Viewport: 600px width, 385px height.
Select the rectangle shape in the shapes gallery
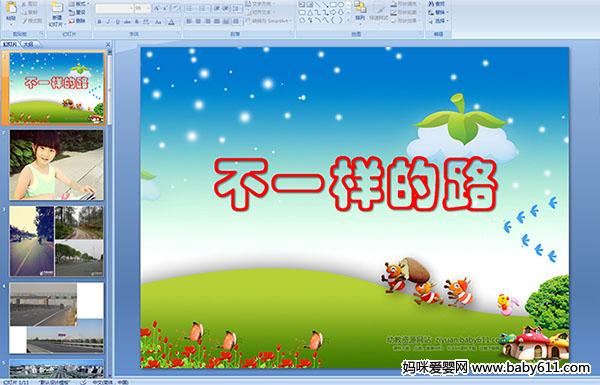[333, 5]
